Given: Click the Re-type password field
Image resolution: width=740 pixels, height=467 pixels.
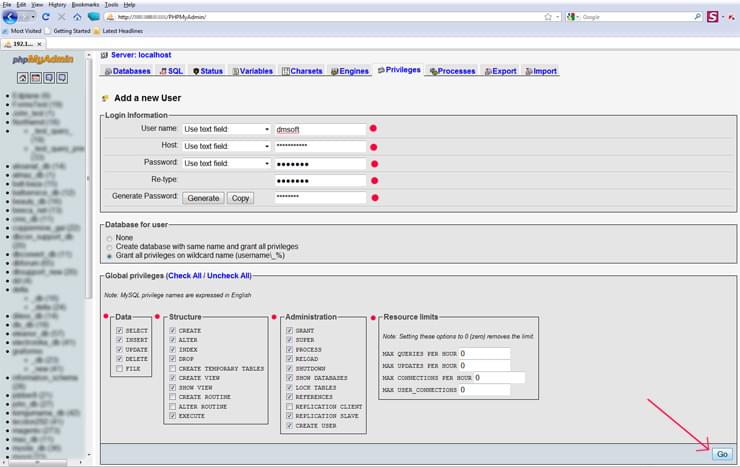Looking at the screenshot, I should click(320, 181).
